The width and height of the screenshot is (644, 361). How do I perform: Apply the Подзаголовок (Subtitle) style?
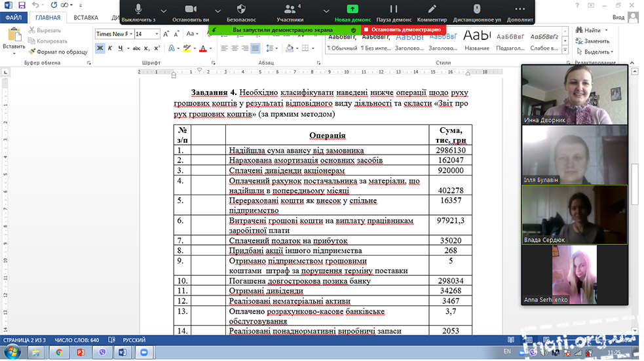click(x=510, y=42)
